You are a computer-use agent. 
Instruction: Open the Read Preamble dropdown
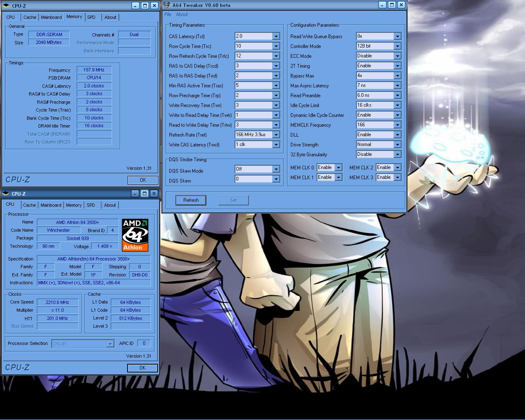click(397, 95)
